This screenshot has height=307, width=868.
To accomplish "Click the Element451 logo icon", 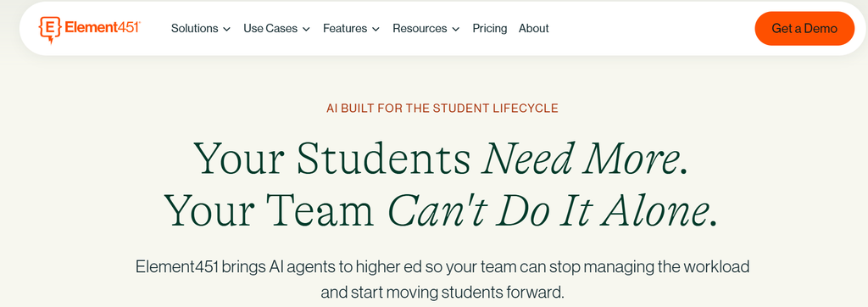I will point(49,30).
